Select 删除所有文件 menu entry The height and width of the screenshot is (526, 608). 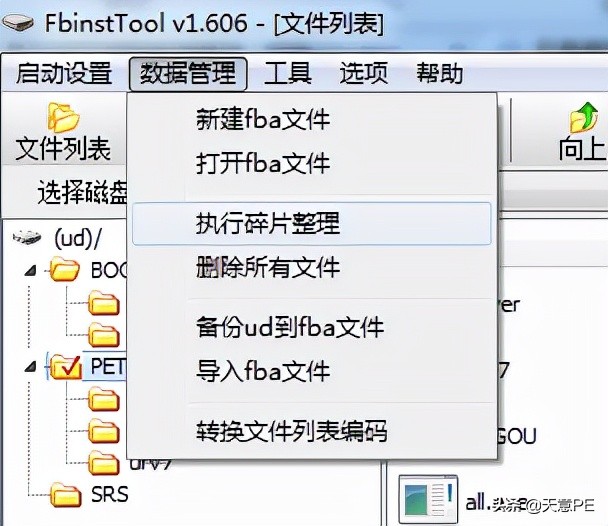[311, 267]
